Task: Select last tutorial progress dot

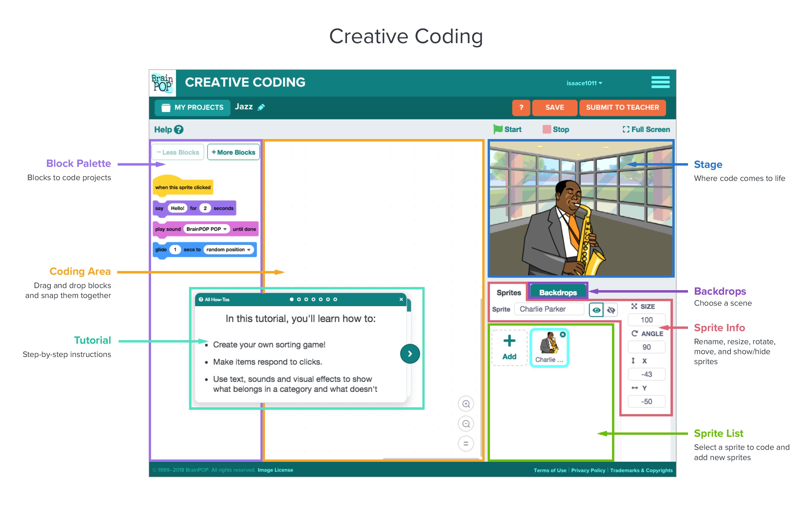Action: [x=335, y=299]
